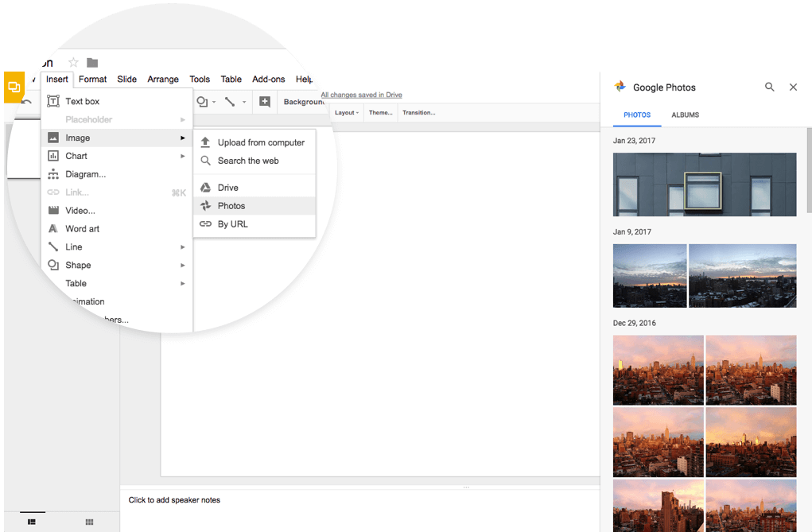
Task: Switch to grid view of slides
Action: click(89, 522)
